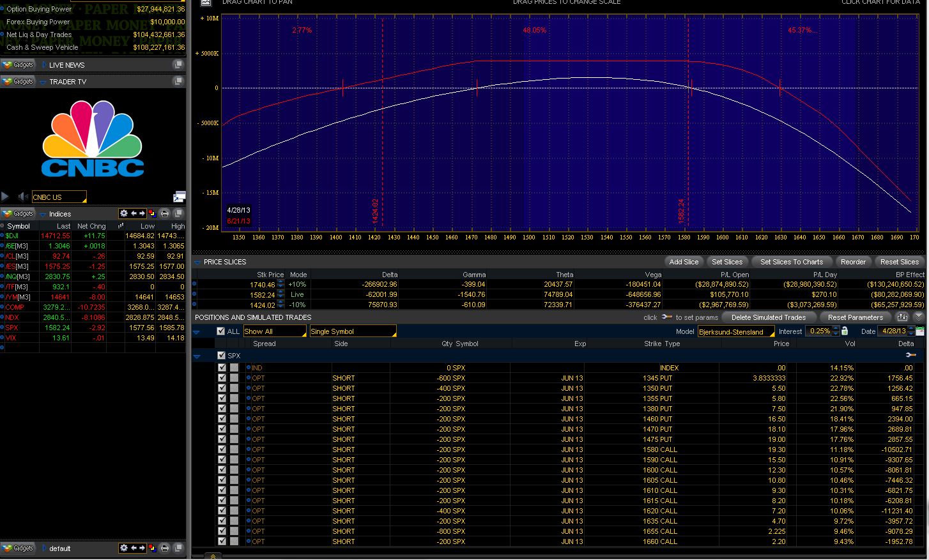Play the CNBC Trader TV stream
929x560 pixels.
[x=5, y=197]
